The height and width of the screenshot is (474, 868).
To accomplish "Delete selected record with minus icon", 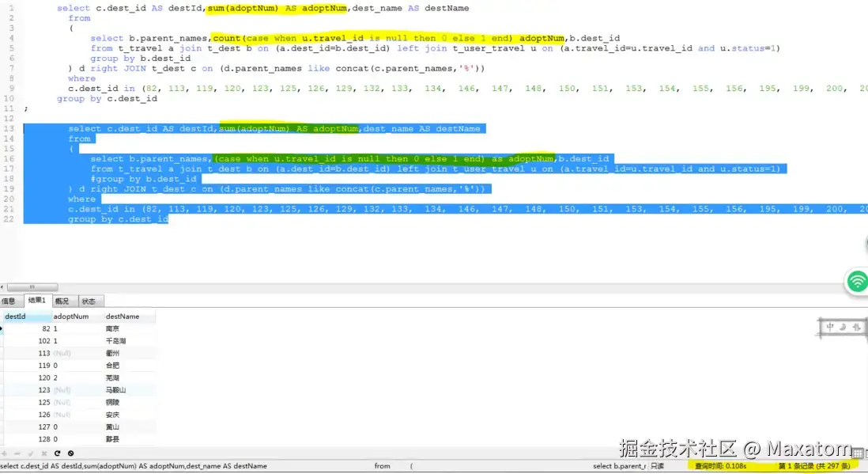I will 17,453.
